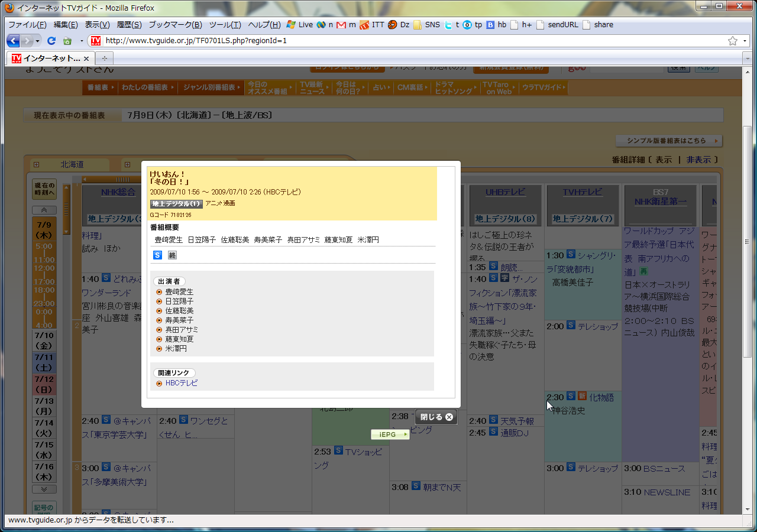
Task: Open the シンプル版番組表はこちら link
Action: 669,141
